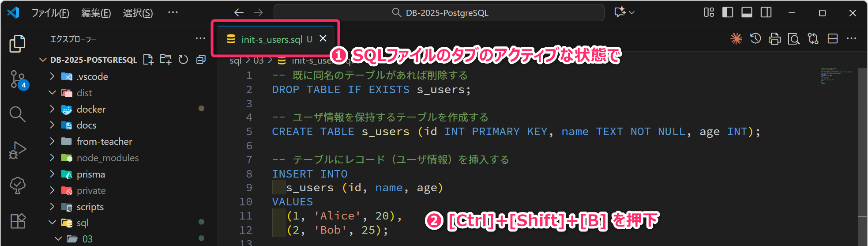The height and width of the screenshot is (246, 868).
Task: Open the Source Control view
Action: pyautogui.click(x=18, y=79)
